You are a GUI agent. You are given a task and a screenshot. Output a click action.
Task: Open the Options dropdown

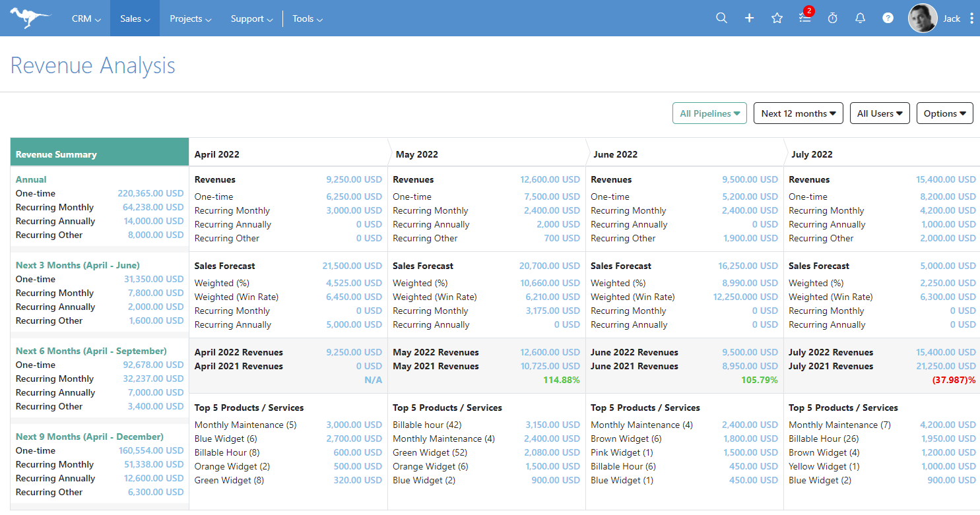coord(944,113)
